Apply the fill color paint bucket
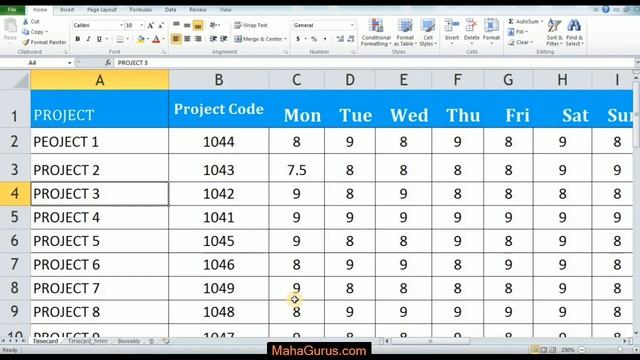The image size is (640, 360). (140, 39)
